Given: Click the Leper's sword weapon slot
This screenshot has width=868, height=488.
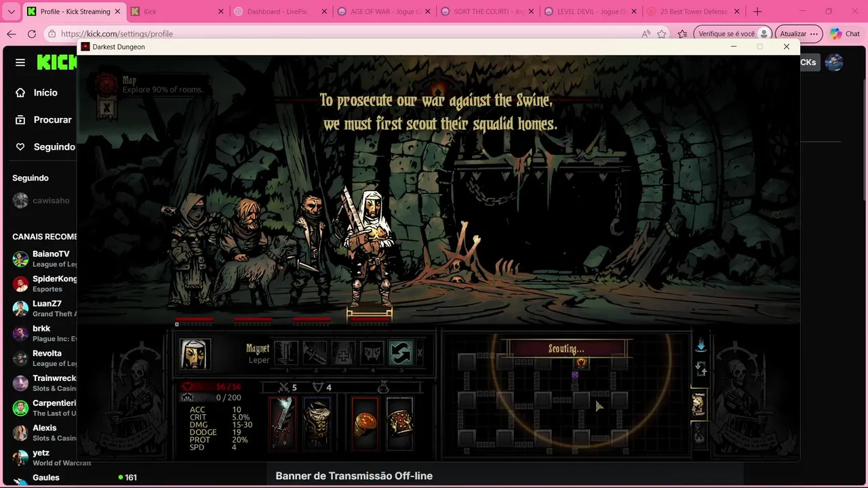Looking at the screenshot, I should pos(283,423).
